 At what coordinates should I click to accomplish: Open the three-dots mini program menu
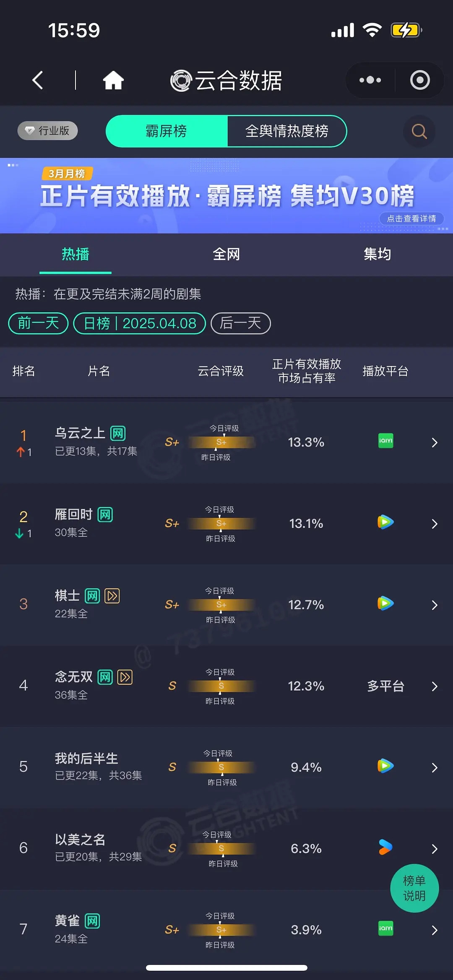[x=370, y=80]
